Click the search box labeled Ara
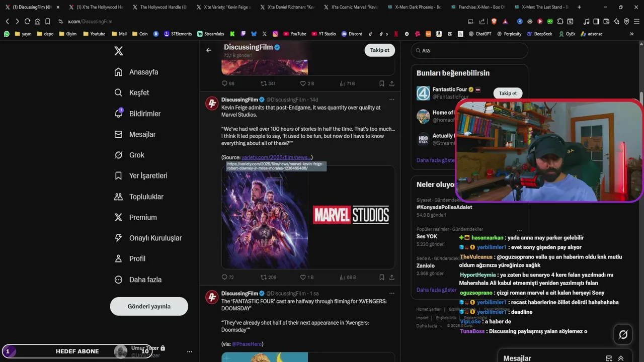 pyautogui.click(x=469, y=51)
